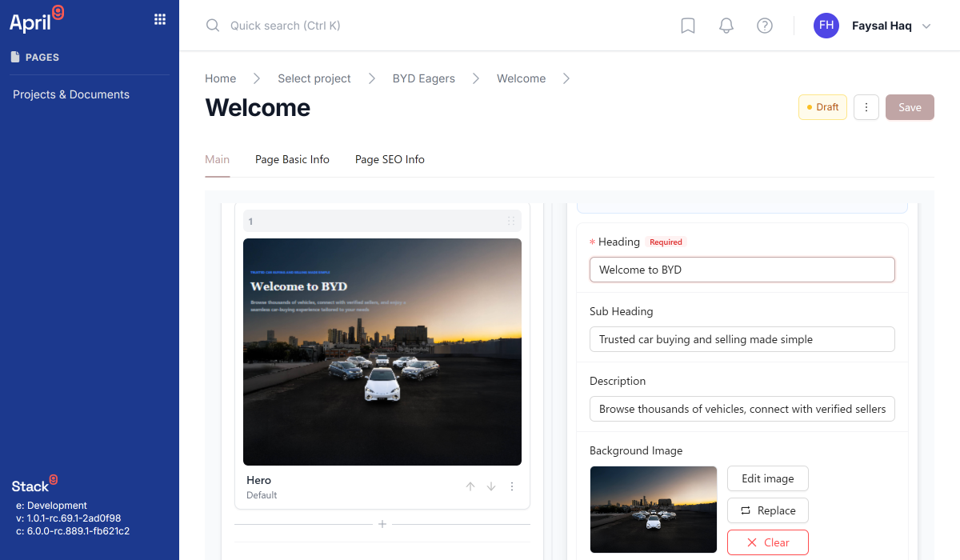Go to Home breadcrumb
Screen dimensions: 960x560
221,78
